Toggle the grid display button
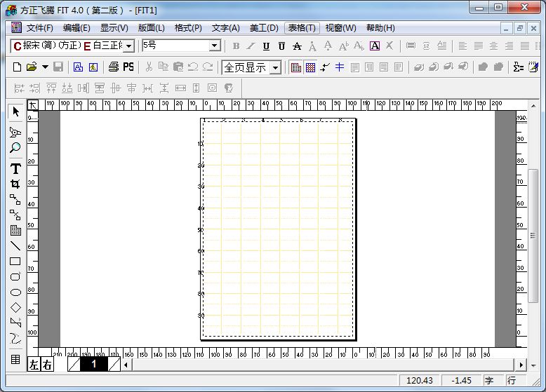 tap(310, 67)
